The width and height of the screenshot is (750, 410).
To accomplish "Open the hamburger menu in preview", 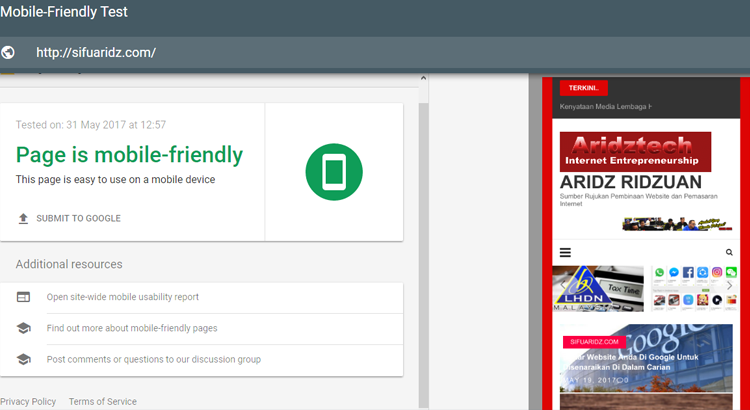I will coord(565,252).
